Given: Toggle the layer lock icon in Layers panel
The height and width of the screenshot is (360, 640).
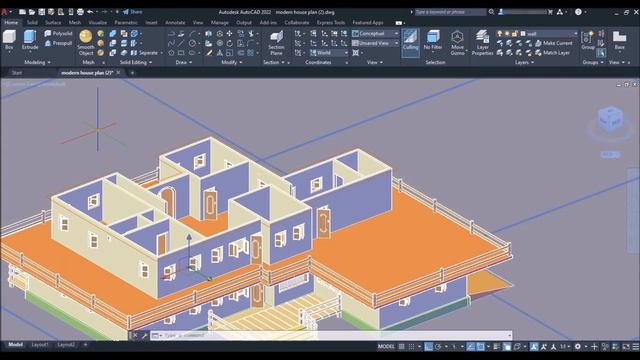Looking at the screenshot, I should click(x=515, y=33).
